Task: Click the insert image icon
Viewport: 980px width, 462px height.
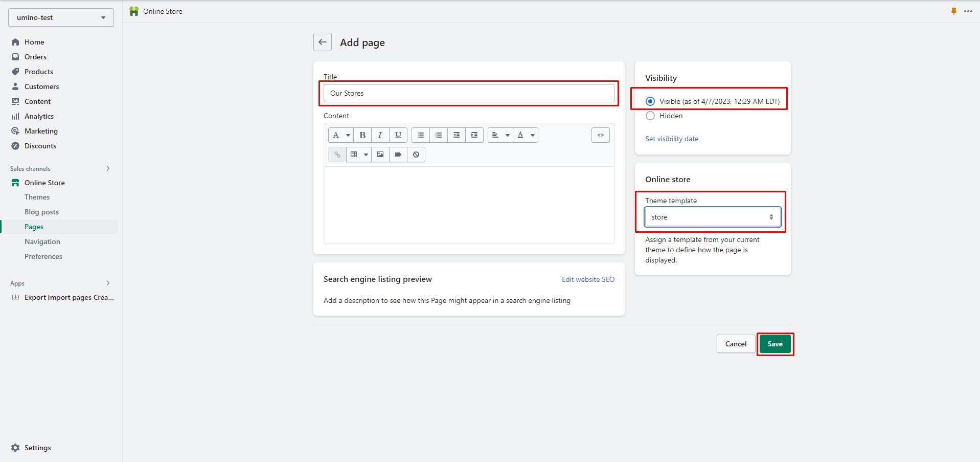Action: (380, 155)
